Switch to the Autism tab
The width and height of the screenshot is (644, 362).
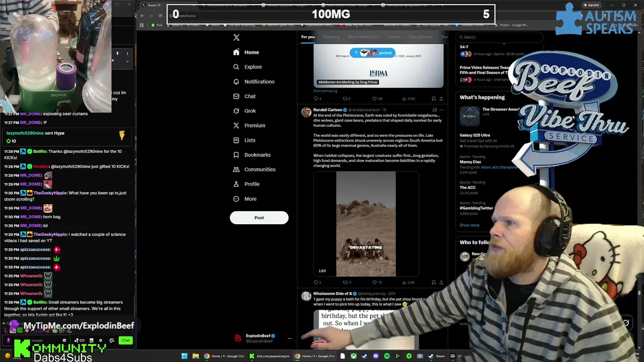coord(394,37)
